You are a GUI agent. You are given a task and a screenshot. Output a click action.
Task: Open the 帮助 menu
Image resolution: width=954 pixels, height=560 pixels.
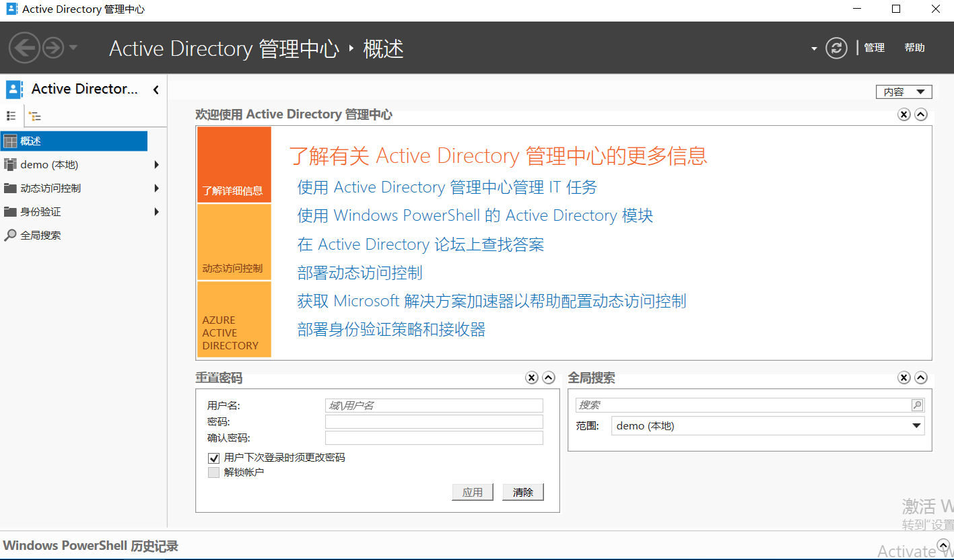914,48
